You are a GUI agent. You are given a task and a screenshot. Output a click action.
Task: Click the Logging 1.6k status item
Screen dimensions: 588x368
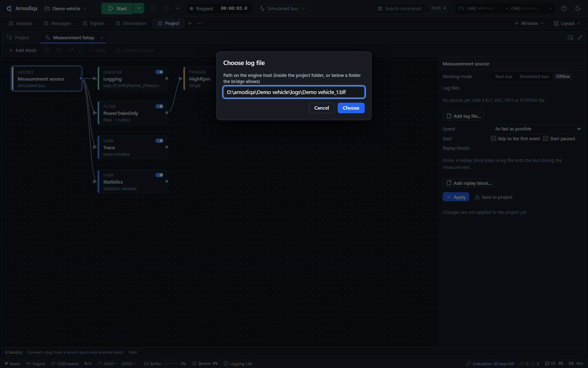coord(238,364)
